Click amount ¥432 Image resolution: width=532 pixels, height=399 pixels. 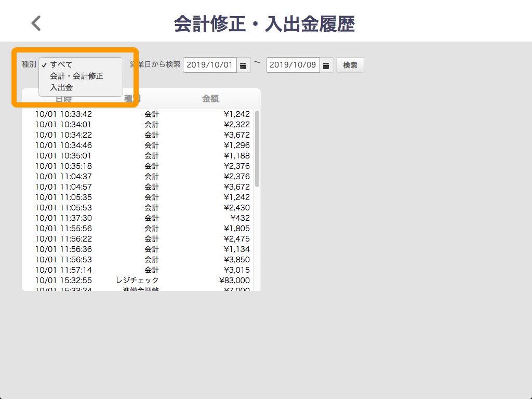240,218
